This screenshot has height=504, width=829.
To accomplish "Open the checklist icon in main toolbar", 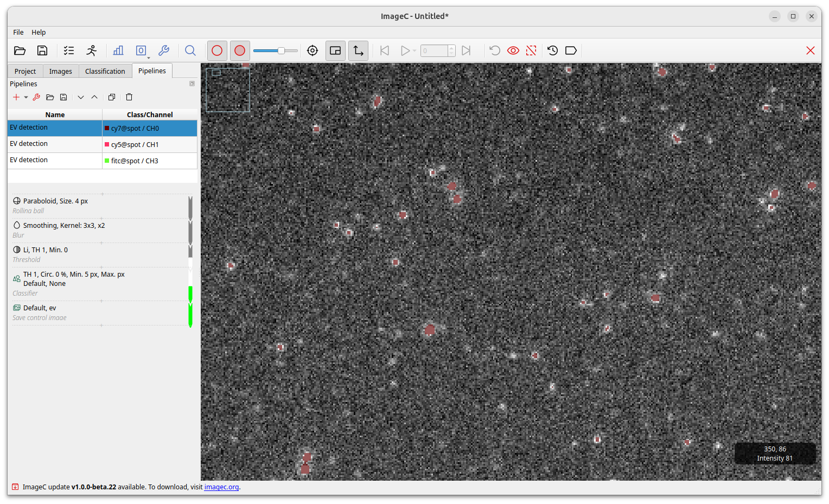I will point(69,50).
